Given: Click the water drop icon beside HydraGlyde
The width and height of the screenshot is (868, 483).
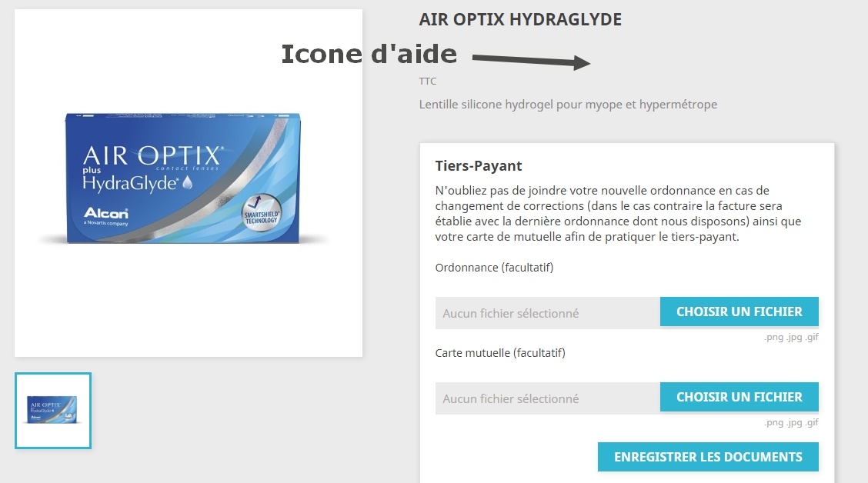Looking at the screenshot, I should 188,182.
